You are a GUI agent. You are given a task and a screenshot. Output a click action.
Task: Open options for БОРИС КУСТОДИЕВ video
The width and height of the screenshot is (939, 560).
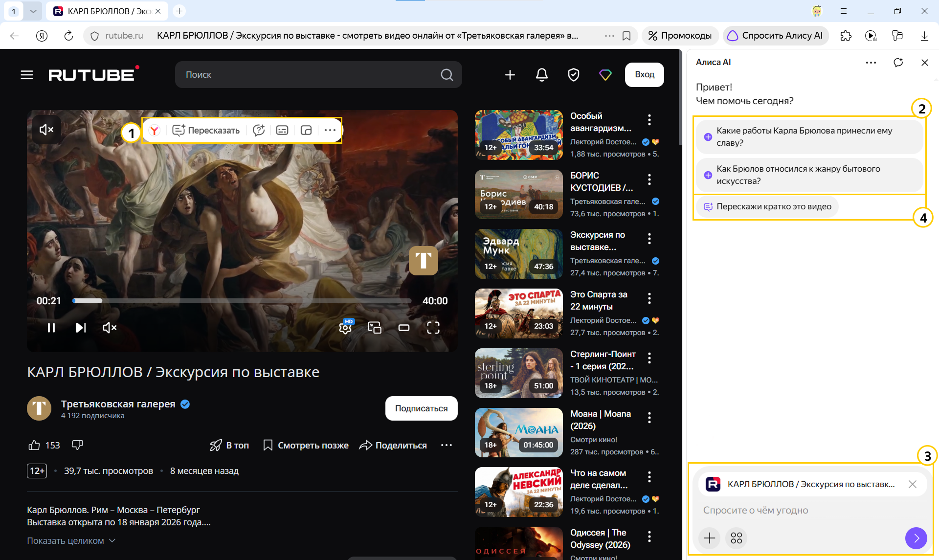pyautogui.click(x=649, y=179)
